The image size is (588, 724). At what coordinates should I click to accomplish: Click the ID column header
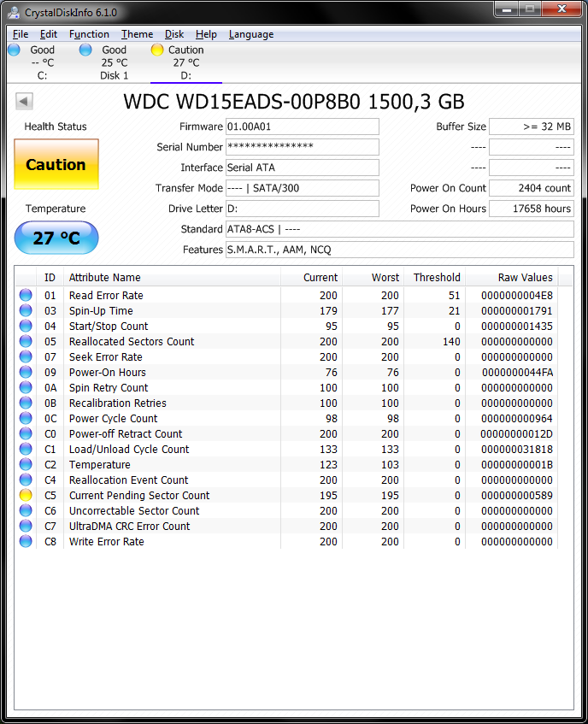click(x=50, y=278)
